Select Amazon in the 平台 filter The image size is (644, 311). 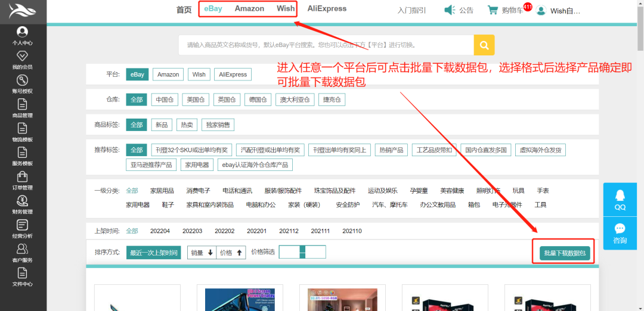pos(168,74)
